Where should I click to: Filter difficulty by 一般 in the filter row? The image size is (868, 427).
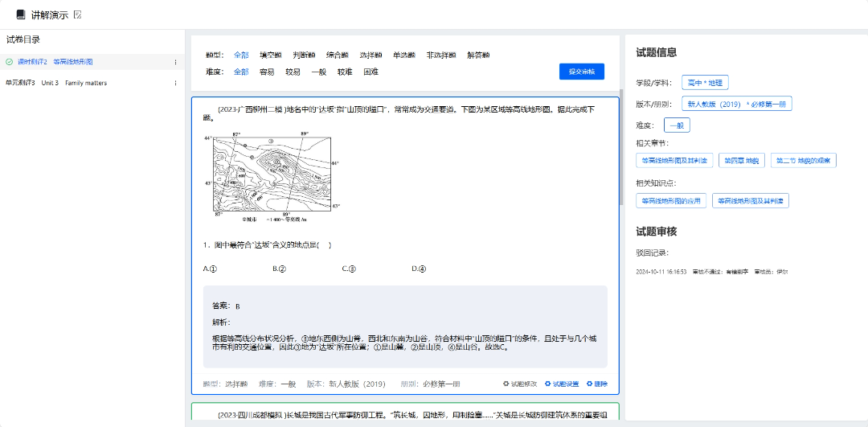[319, 72]
